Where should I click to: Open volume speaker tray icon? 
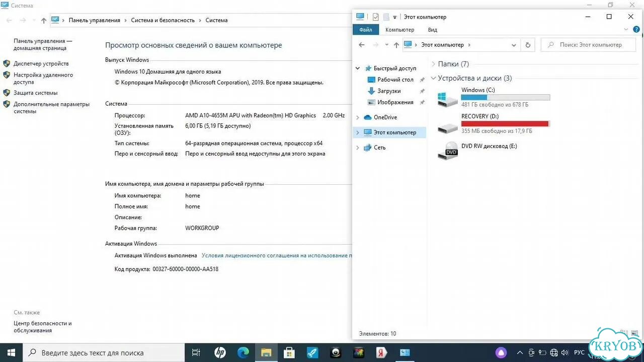pos(566,352)
